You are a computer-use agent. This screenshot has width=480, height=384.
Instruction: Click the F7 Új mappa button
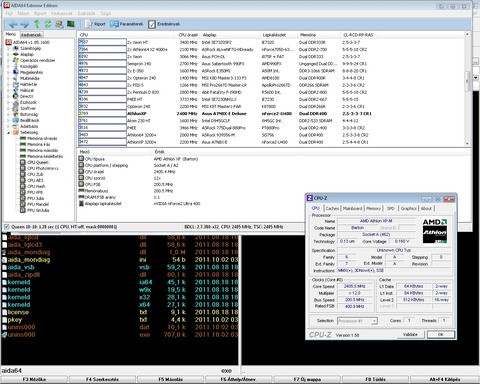tap(307, 379)
